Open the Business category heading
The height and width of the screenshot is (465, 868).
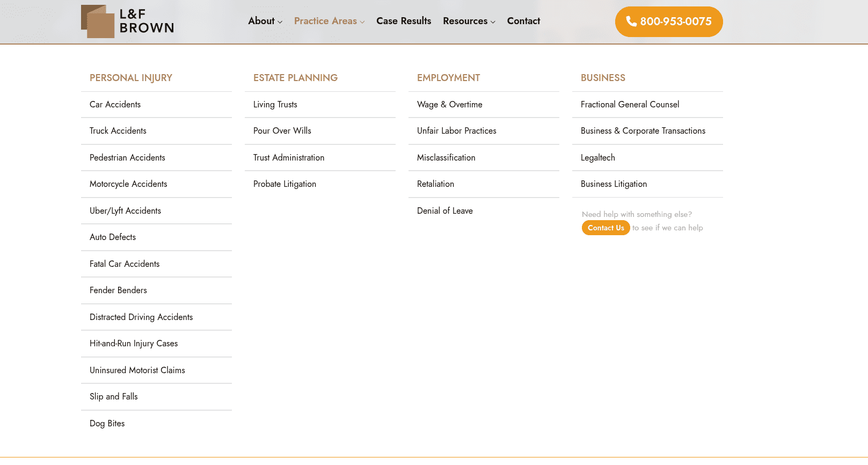[603, 78]
